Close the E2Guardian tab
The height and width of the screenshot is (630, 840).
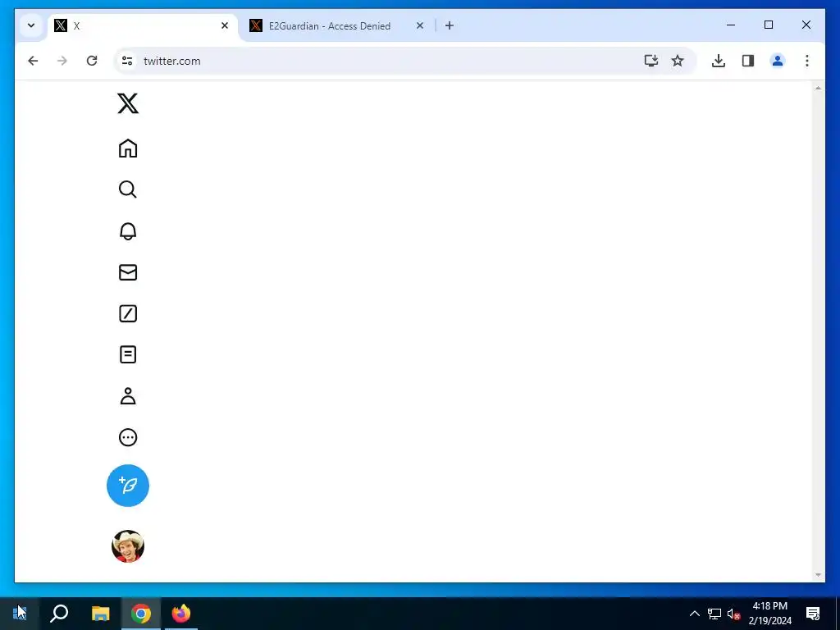pyautogui.click(x=420, y=25)
